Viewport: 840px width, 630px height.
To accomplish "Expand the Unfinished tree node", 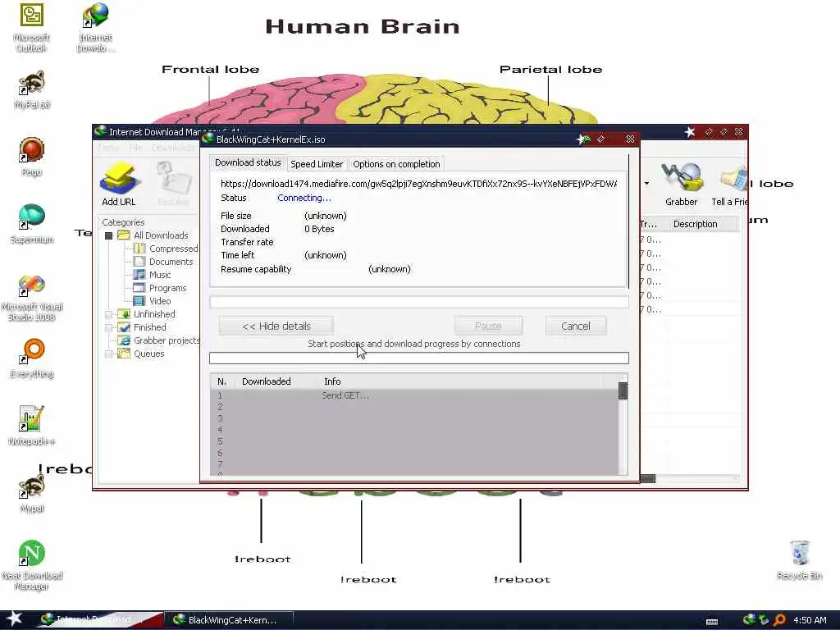I will tap(109, 314).
